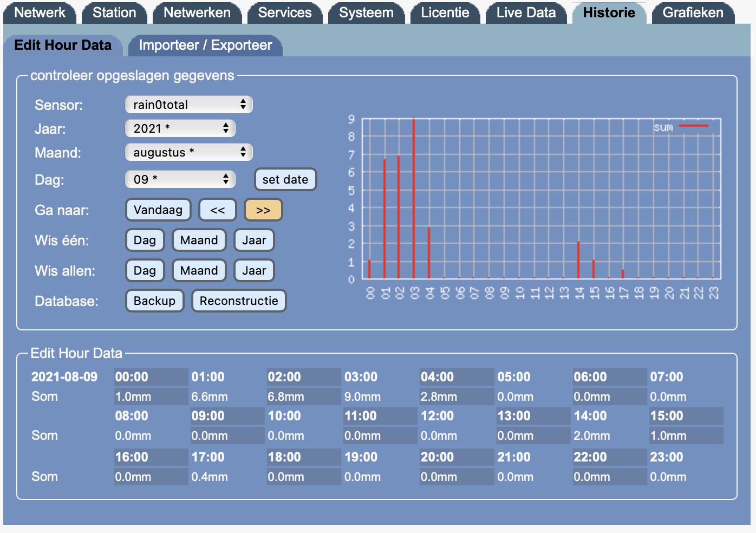Select the rain value under 21:00
This screenshot has width=756, height=533.
coord(533,477)
